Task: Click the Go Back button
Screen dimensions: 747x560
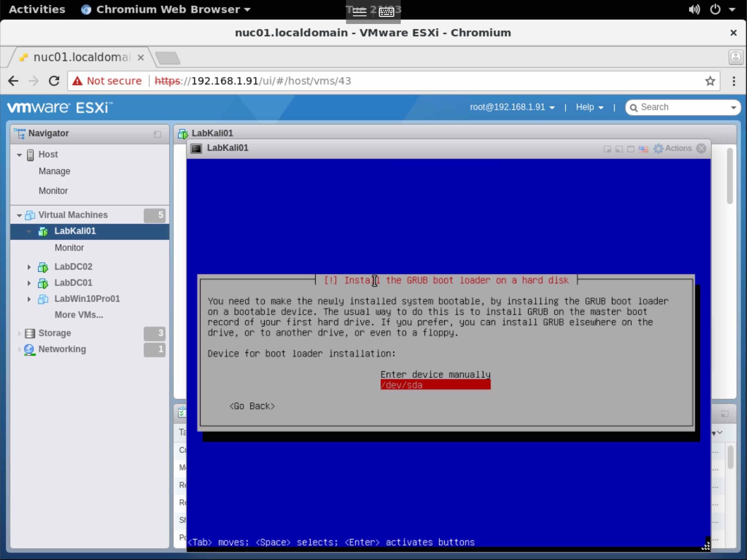Action: (x=252, y=405)
